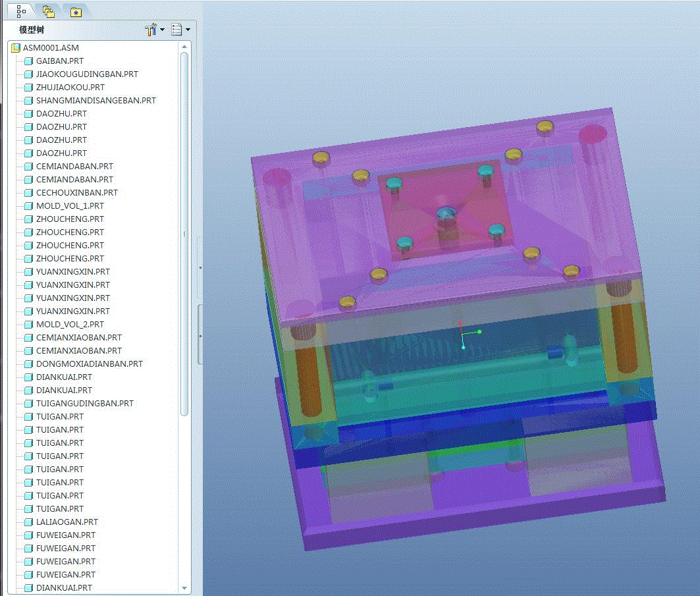This screenshot has height=596, width=700.
Task: Click the DONGMOXIADIANBAN.PRT part icon
Action: point(28,364)
